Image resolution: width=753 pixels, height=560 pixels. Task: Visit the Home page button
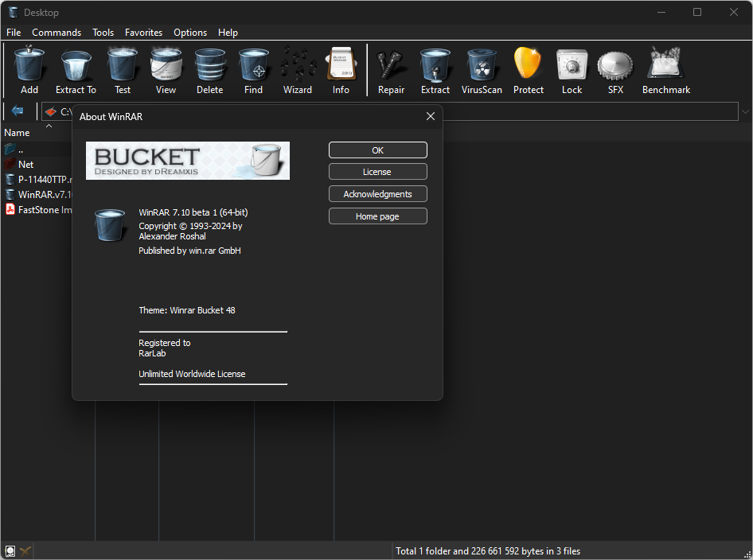378,216
